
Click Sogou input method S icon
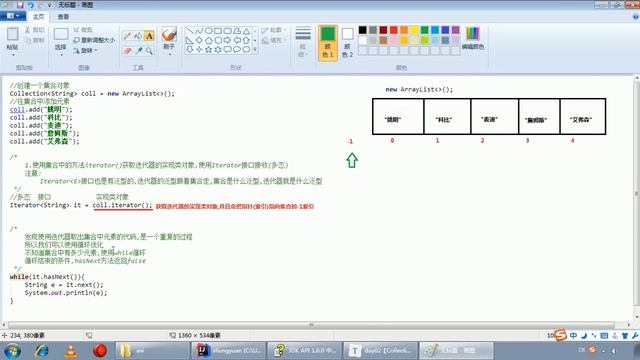click(x=561, y=336)
